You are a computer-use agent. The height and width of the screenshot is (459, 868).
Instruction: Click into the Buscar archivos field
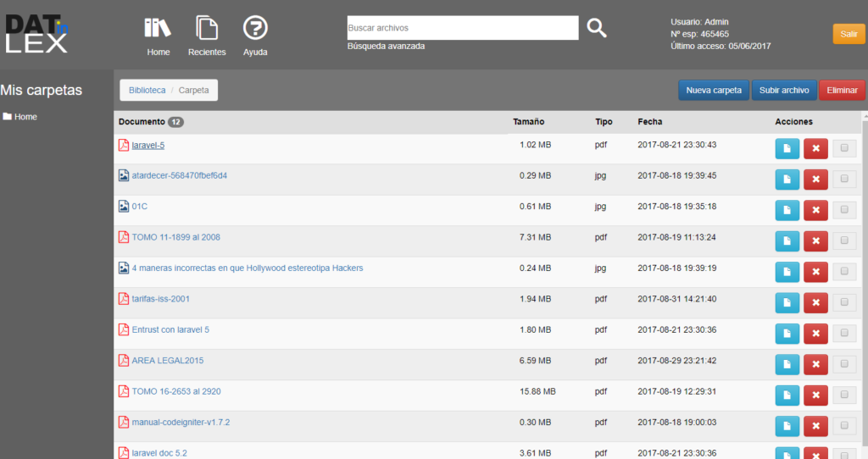point(463,28)
